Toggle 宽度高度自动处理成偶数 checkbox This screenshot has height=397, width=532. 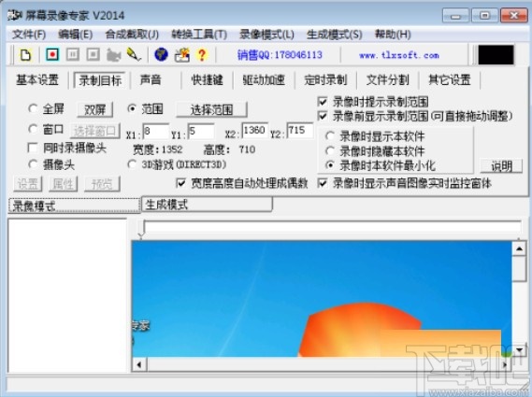tap(180, 183)
